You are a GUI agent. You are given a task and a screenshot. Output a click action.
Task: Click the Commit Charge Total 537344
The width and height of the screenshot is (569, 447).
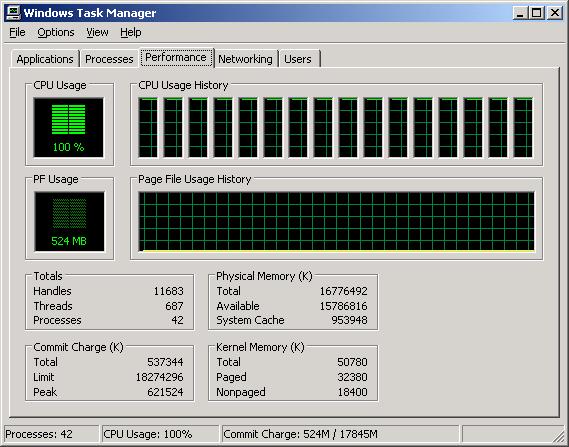165,362
